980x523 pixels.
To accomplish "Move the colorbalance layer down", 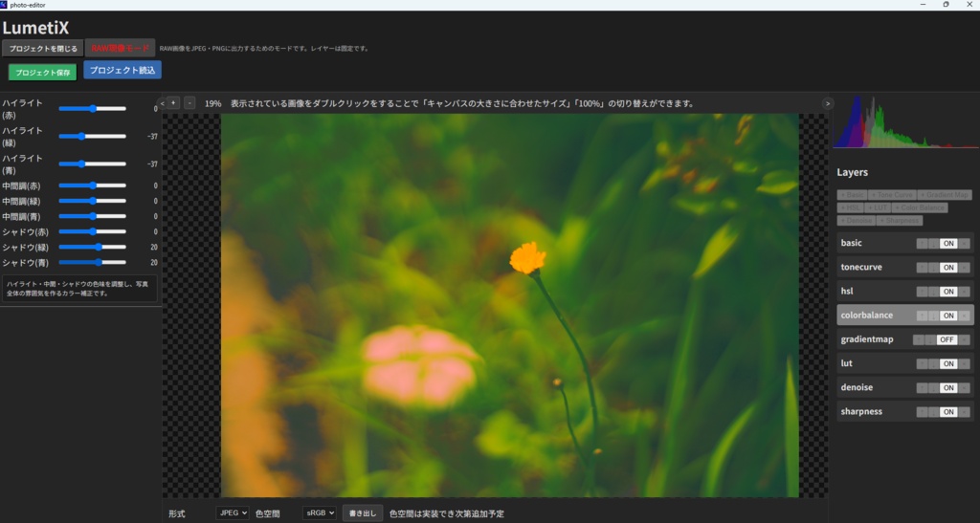I will tap(933, 316).
